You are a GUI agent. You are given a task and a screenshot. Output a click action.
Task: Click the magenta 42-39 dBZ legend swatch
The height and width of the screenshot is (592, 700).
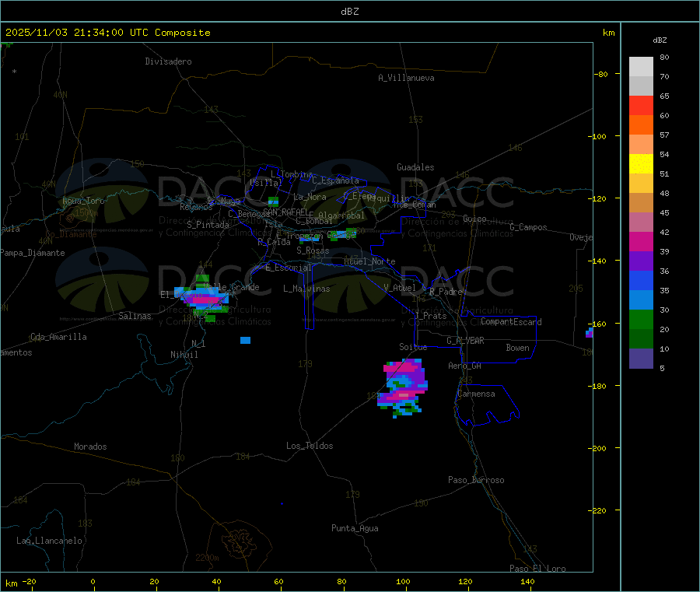click(641, 241)
